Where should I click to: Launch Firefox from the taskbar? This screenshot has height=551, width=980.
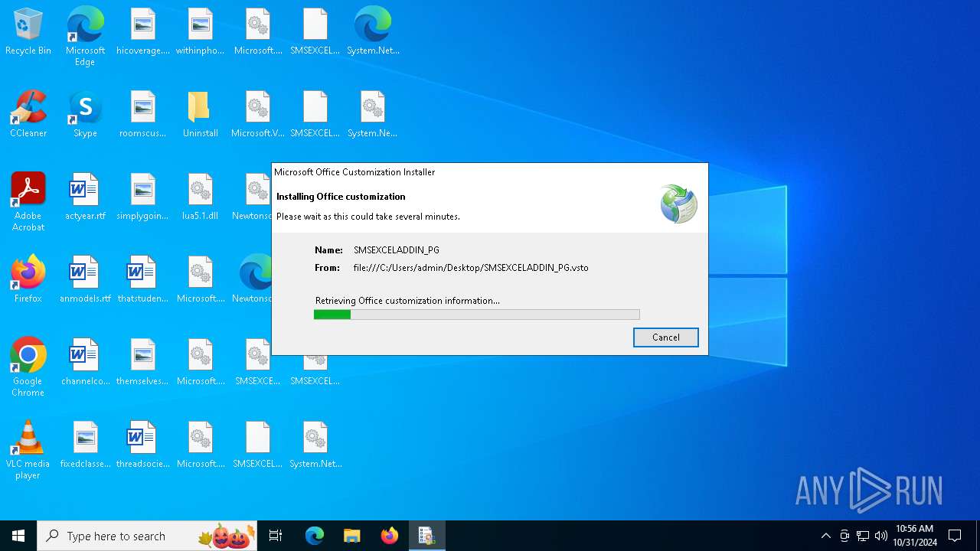390,536
